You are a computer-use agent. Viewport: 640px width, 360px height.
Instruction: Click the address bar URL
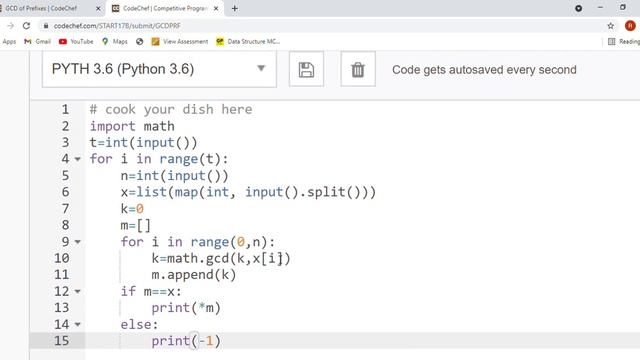tap(117, 26)
